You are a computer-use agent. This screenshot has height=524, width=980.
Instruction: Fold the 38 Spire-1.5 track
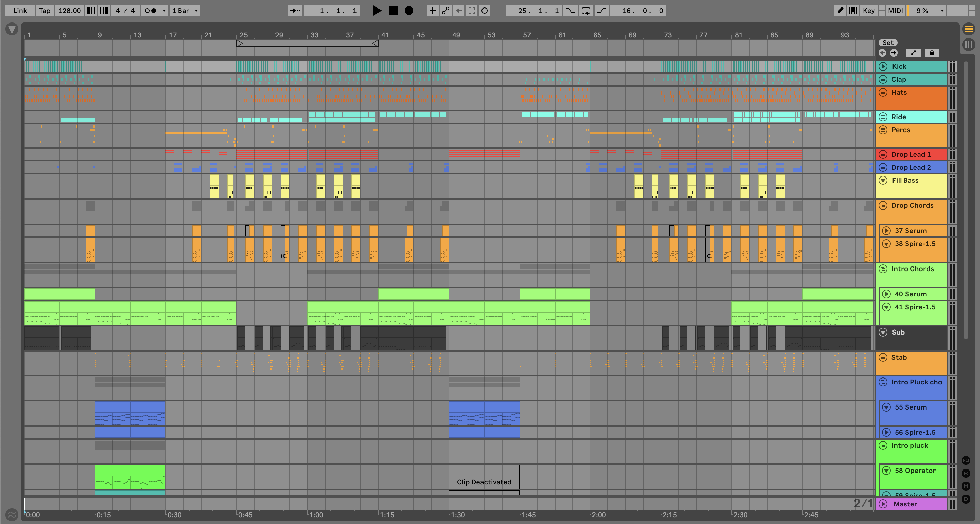click(886, 244)
